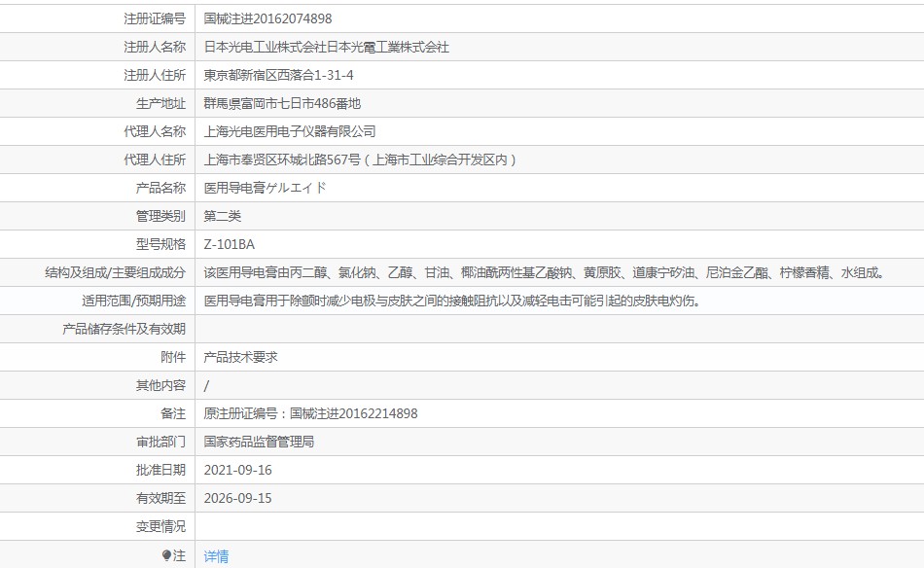This screenshot has width=924, height=568.
Task: Click the lightbulb icon beside 注
Action: tap(166, 555)
